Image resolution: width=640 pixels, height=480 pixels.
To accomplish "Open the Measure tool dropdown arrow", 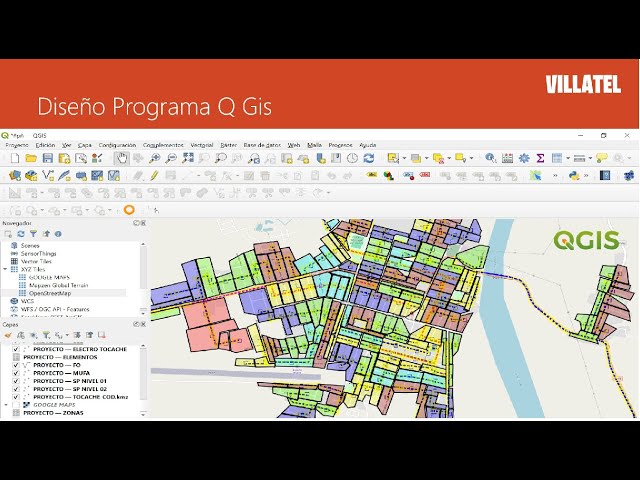I will 590,158.
